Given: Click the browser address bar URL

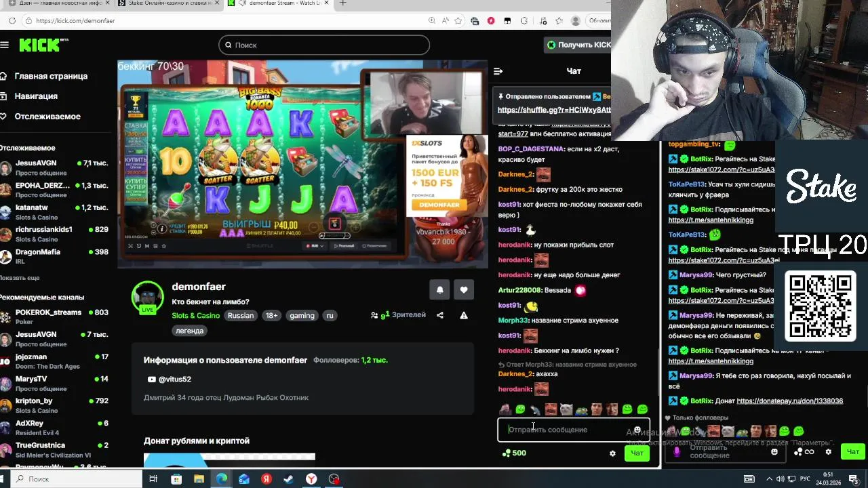Looking at the screenshot, I should [75, 21].
